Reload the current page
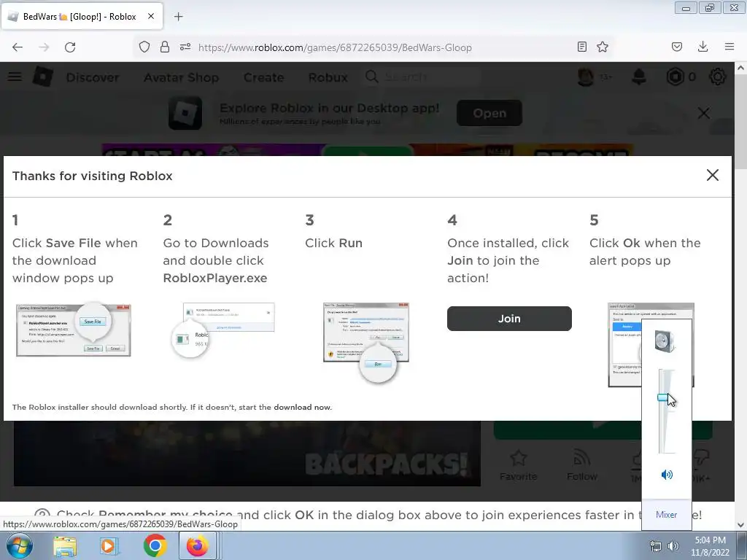 click(70, 47)
